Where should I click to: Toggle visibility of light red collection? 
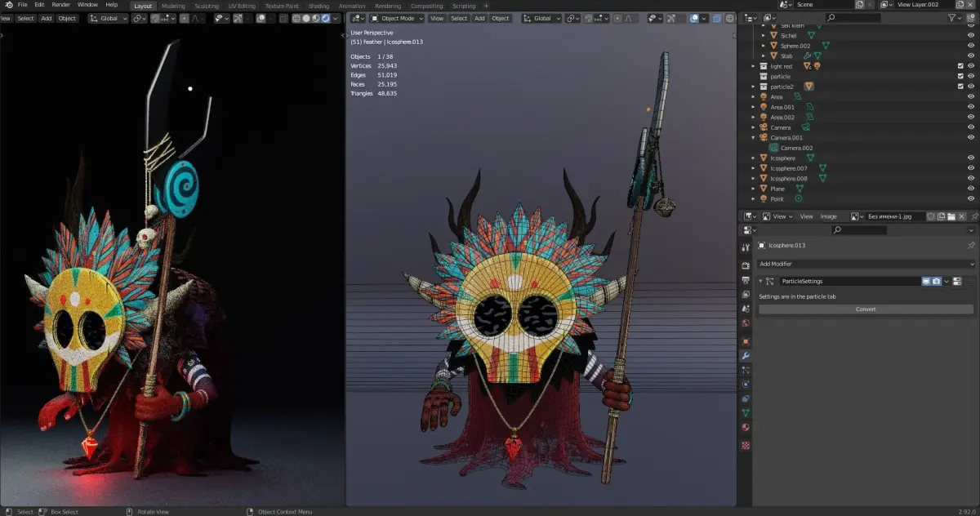[971, 66]
